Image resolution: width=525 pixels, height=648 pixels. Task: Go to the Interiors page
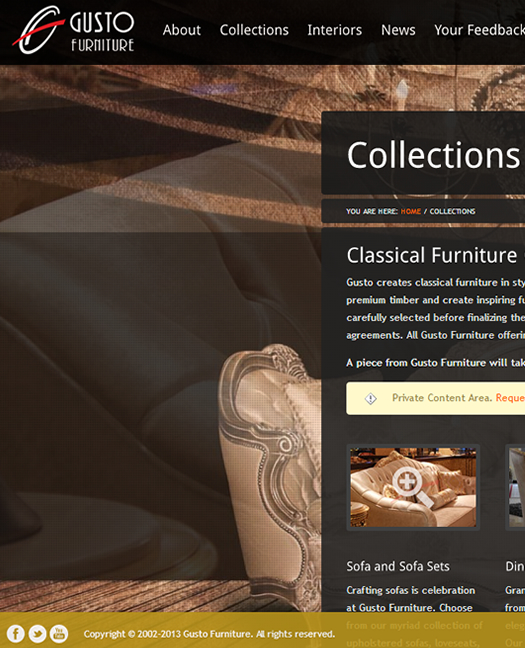tap(334, 30)
